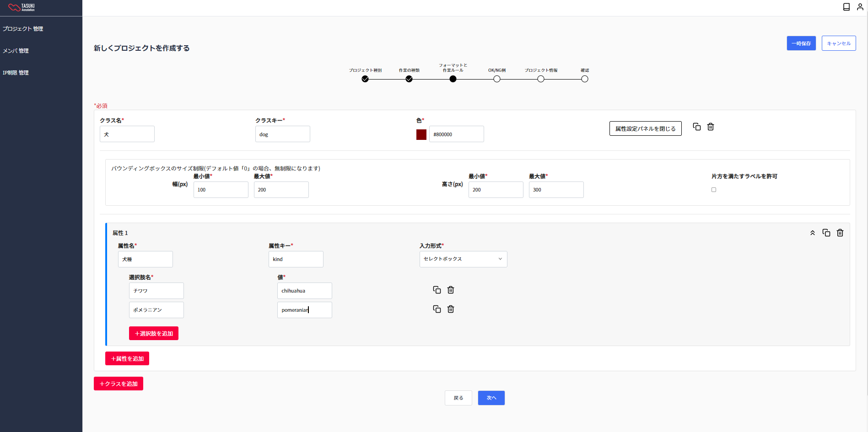This screenshot has height=432, width=868.
Task: Duplicate the chihuahua option row
Action: tap(437, 290)
